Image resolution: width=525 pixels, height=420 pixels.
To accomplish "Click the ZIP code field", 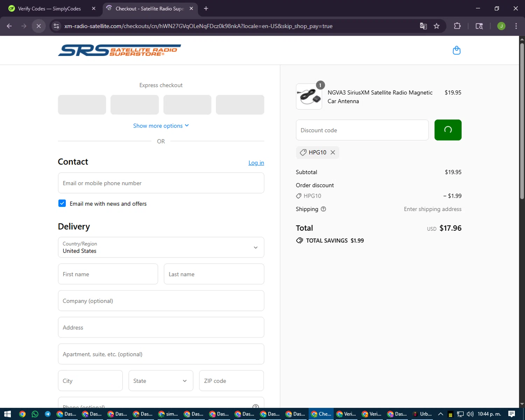I will pos(231,381).
